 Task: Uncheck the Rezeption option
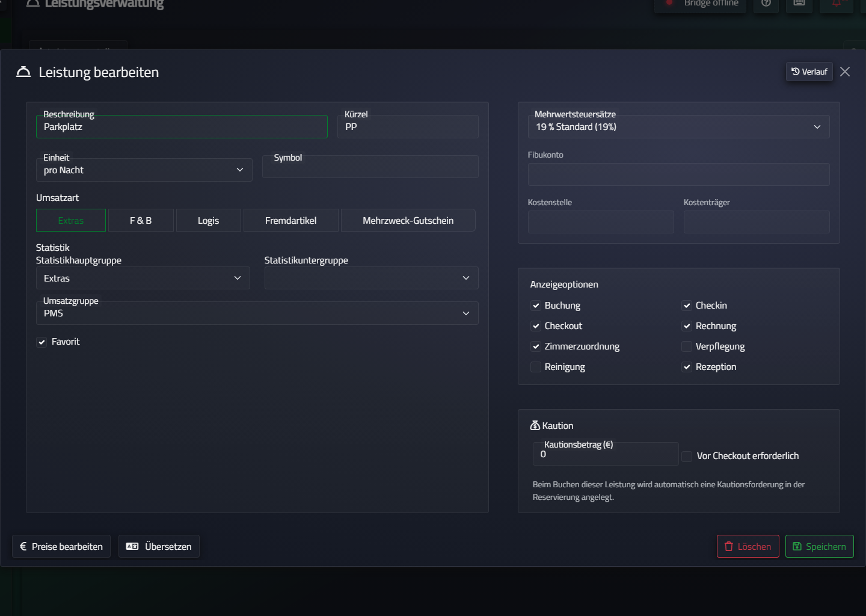(x=687, y=367)
